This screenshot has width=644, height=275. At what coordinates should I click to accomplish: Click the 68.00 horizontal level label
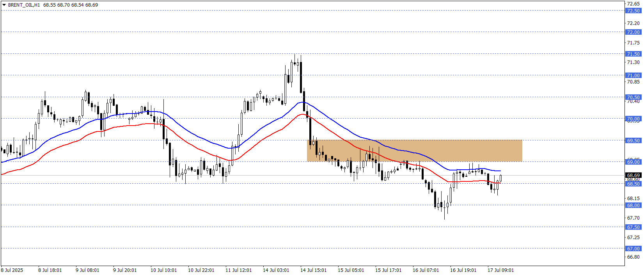point(633,206)
